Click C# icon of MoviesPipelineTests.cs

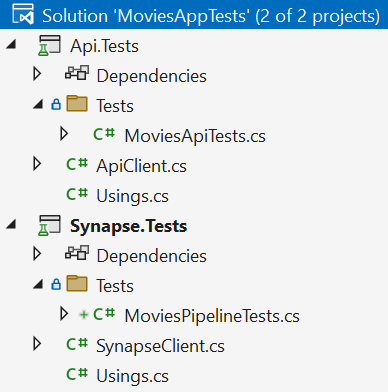104,314
